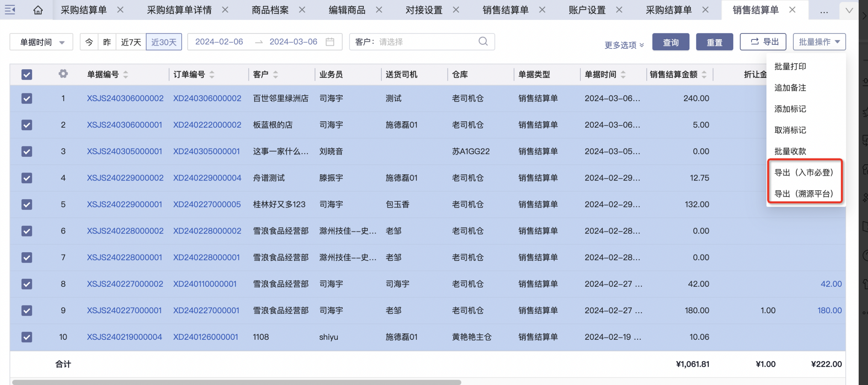Collapse the sidebar menu icon

click(x=10, y=10)
